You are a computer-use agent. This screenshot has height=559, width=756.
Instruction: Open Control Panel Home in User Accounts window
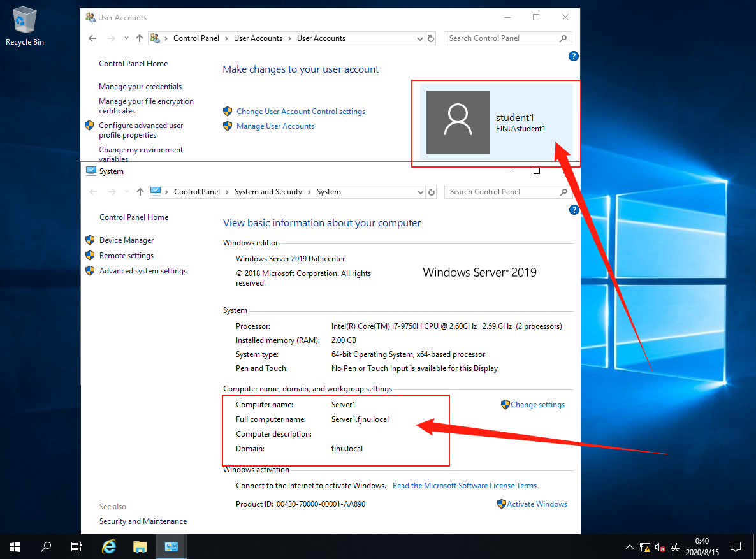tap(133, 64)
